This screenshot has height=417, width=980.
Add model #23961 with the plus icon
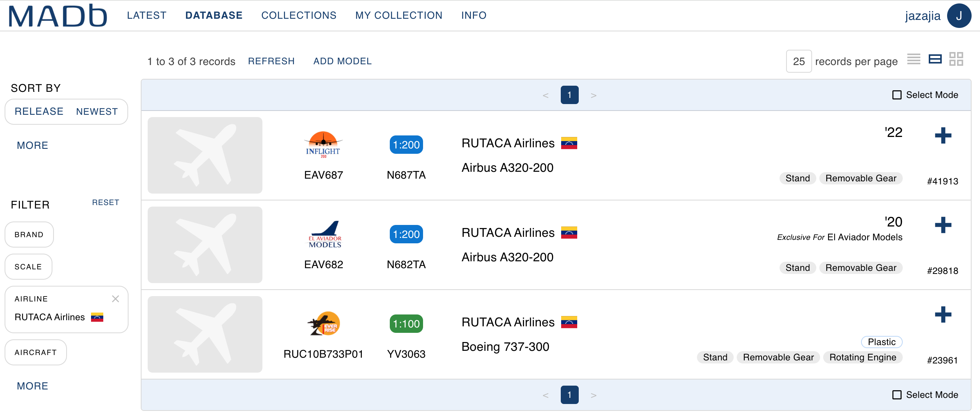point(943,314)
